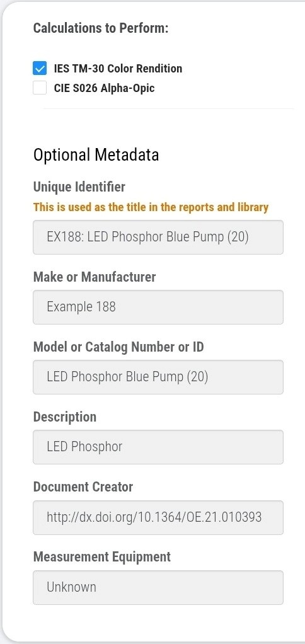Click the Description field containing 'LED Phosphor'

pos(158,447)
